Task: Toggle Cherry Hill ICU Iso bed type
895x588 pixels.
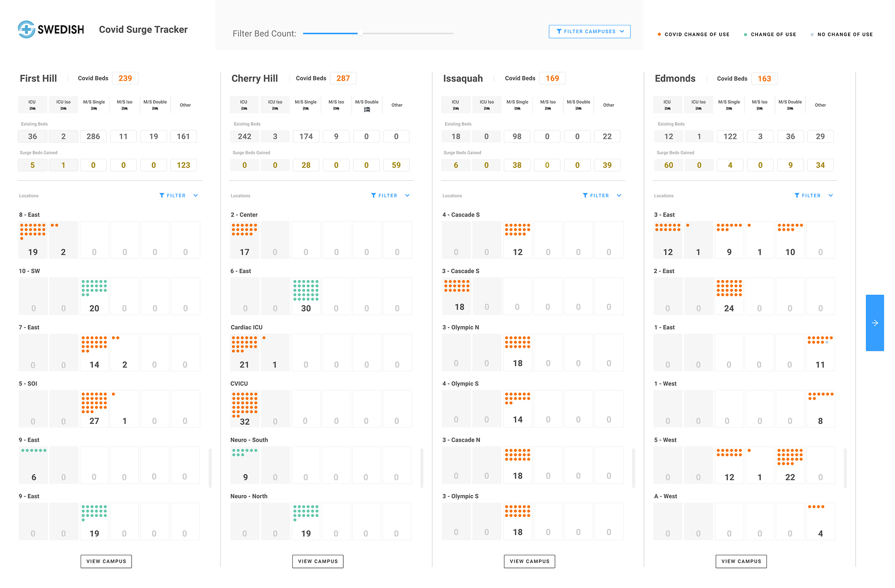Action: tap(275, 105)
